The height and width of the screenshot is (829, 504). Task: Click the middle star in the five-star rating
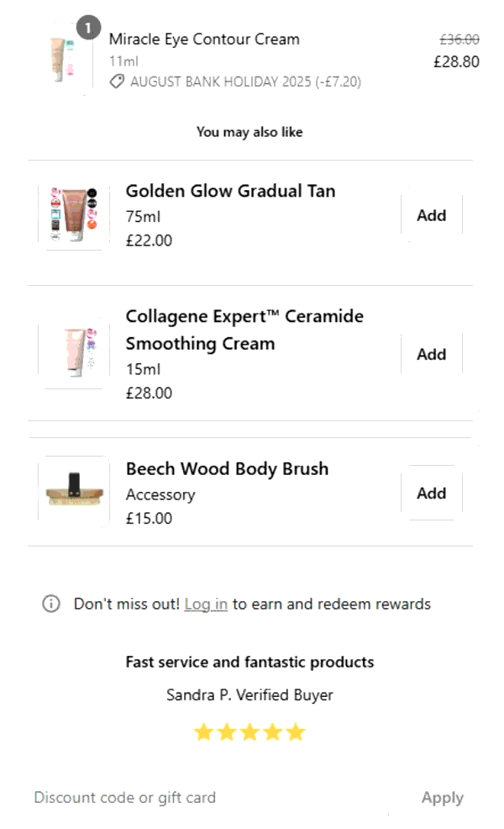coord(249,731)
